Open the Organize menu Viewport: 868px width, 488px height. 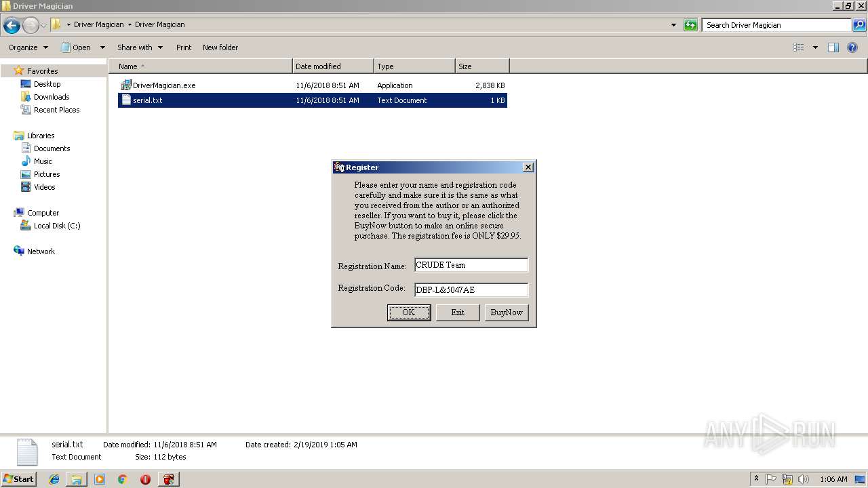[x=28, y=47]
